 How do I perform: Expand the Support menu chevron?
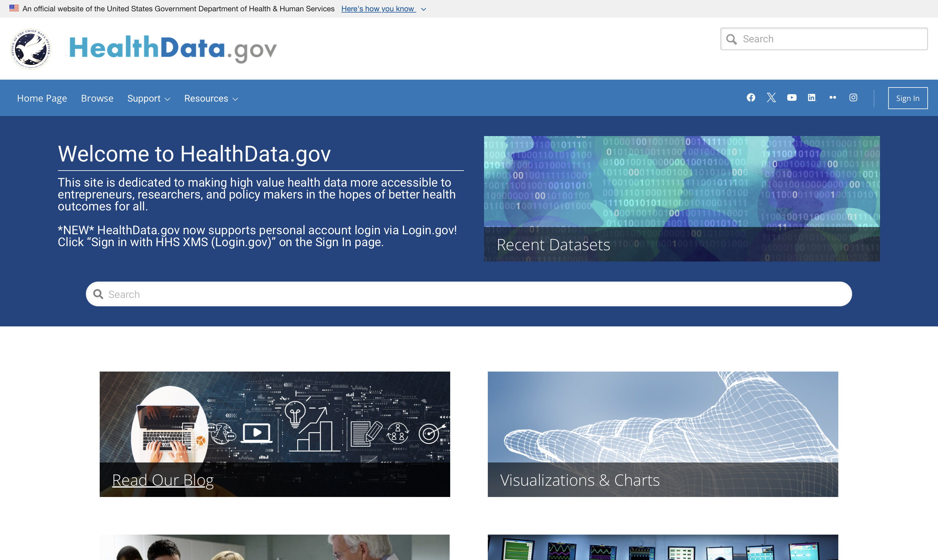coord(167,99)
